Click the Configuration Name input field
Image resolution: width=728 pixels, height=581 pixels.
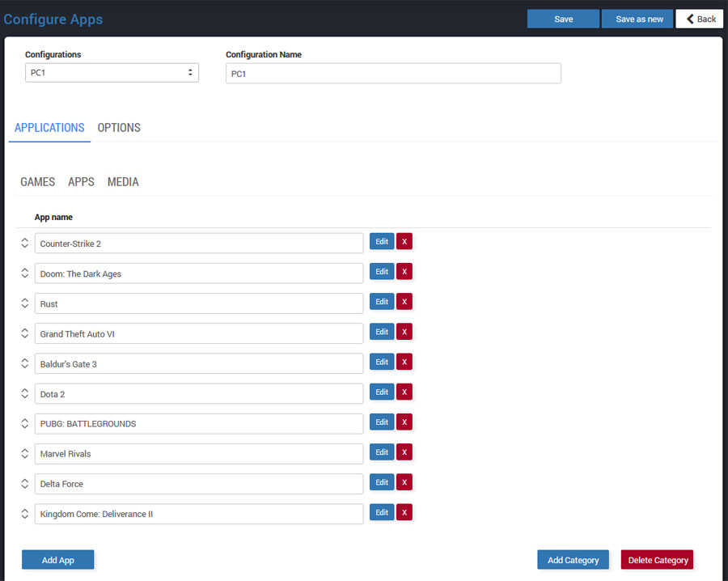click(x=393, y=74)
